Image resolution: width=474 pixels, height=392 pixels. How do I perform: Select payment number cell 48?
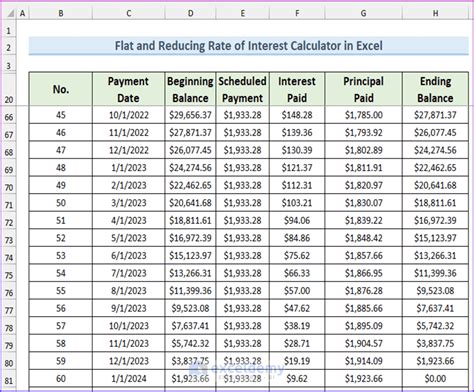pos(61,168)
